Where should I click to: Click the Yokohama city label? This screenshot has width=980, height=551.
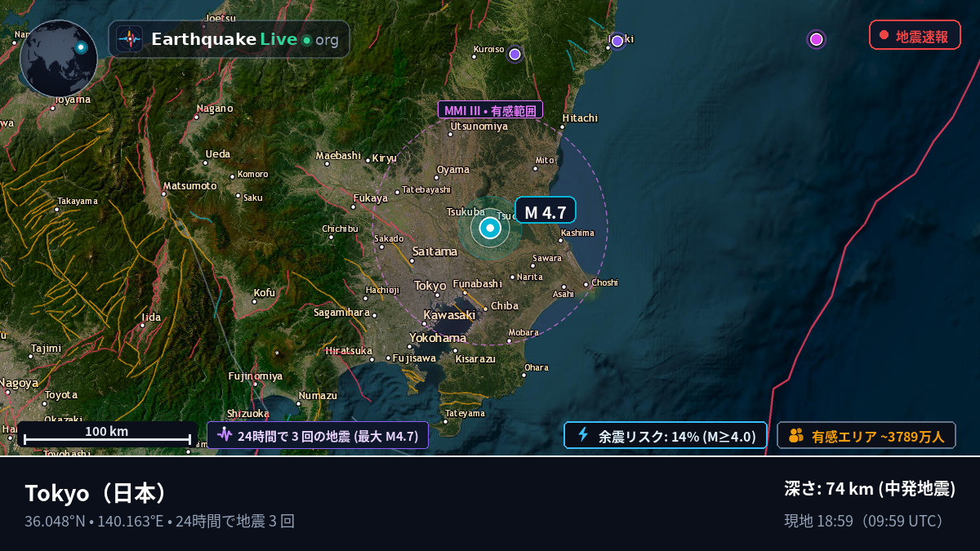[x=438, y=337]
